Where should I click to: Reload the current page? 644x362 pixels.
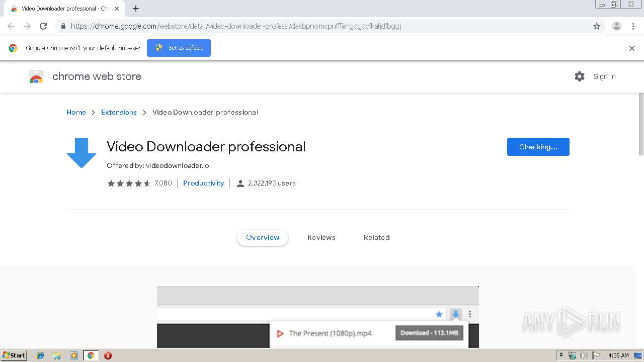pyautogui.click(x=43, y=26)
